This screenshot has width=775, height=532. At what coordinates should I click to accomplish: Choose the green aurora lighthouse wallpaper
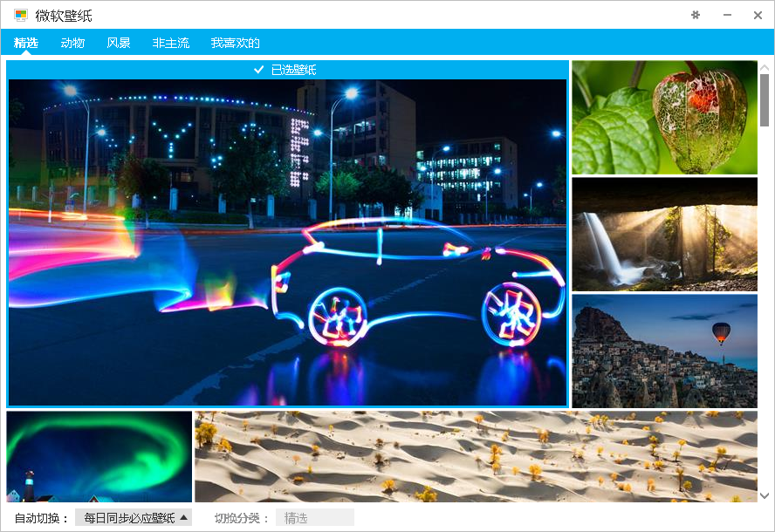pos(99,456)
